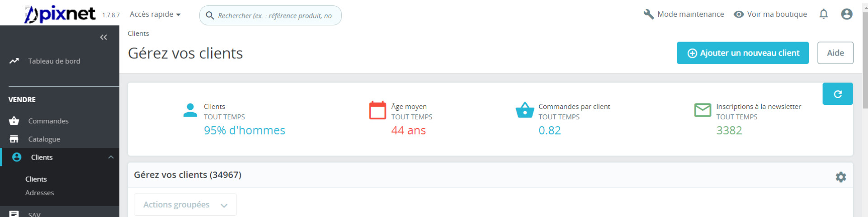
Task: Select Adresses submenu item
Action: tap(40, 193)
